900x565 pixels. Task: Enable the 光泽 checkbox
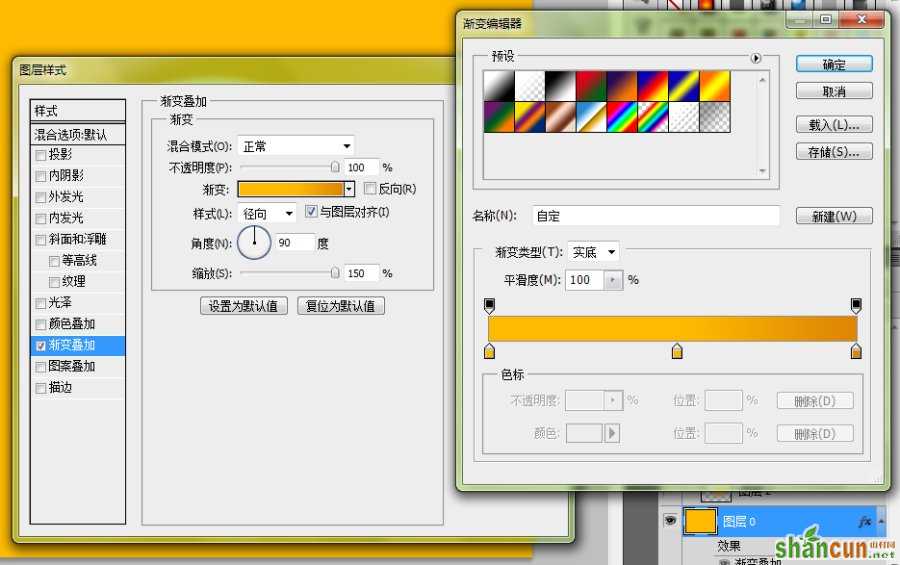(x=41, y=303)
